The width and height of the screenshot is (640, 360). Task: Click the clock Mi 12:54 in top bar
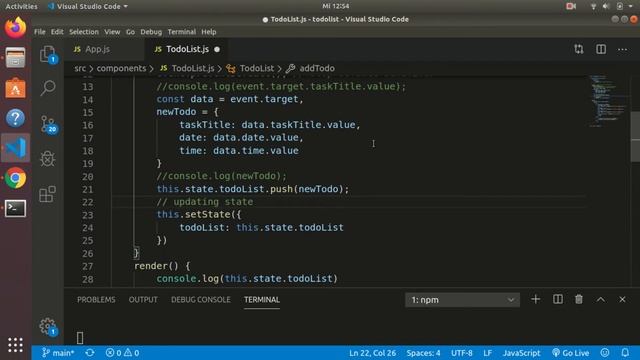pos(336,6)
